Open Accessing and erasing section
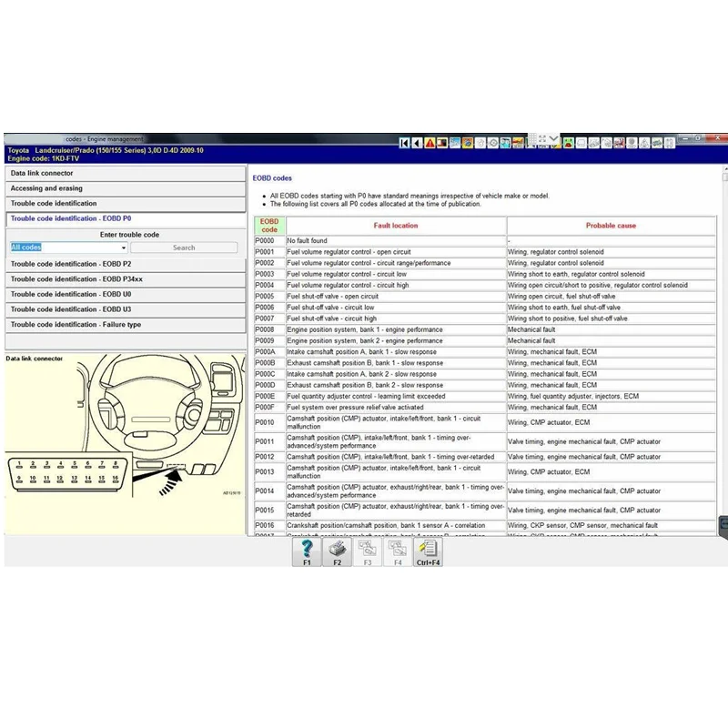 tap(126, 188)
